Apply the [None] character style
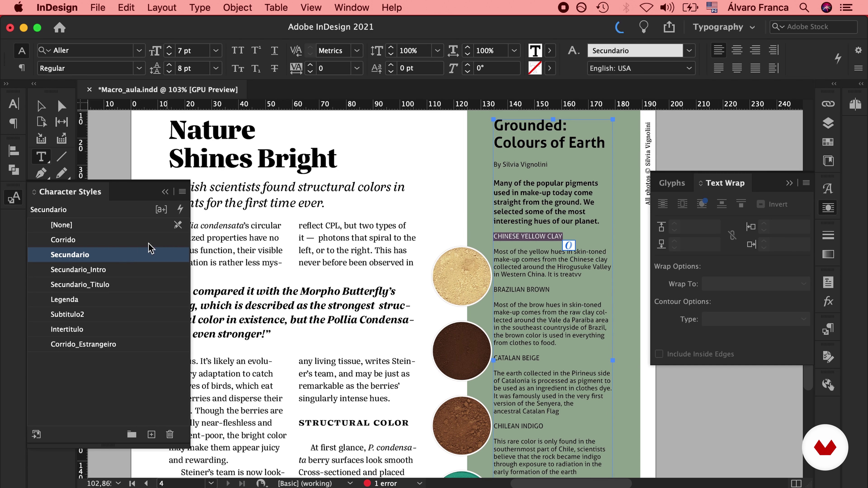Image resolution: width=868 pixels, height=488 pixels. pos(108,225)
